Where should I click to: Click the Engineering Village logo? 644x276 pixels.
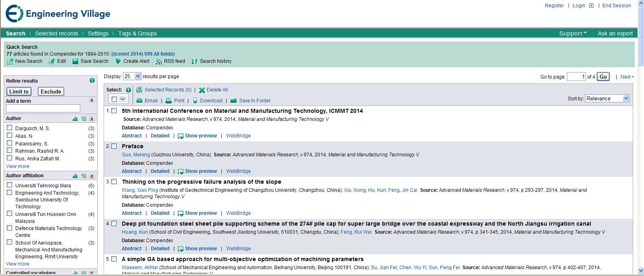(x=58, y=14)
